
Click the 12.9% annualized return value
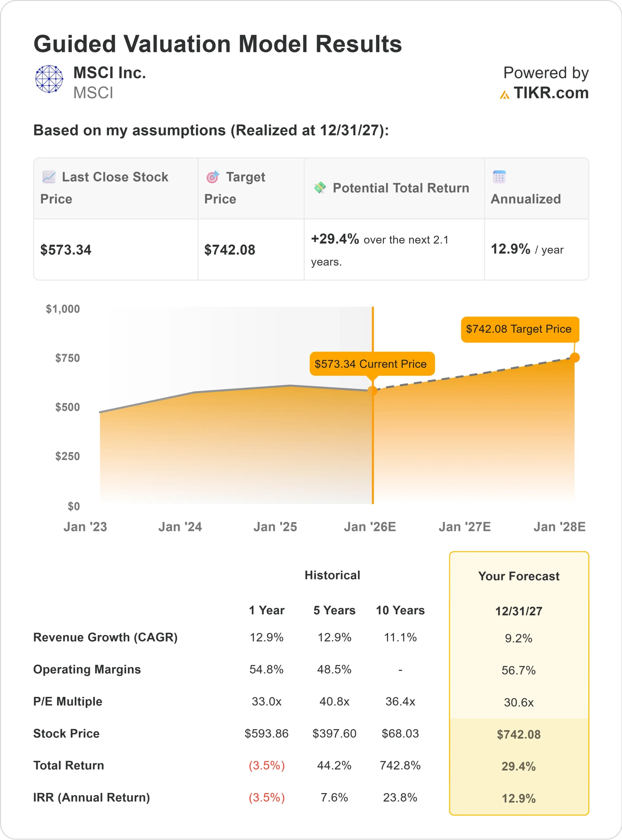(x=510, y=249)
